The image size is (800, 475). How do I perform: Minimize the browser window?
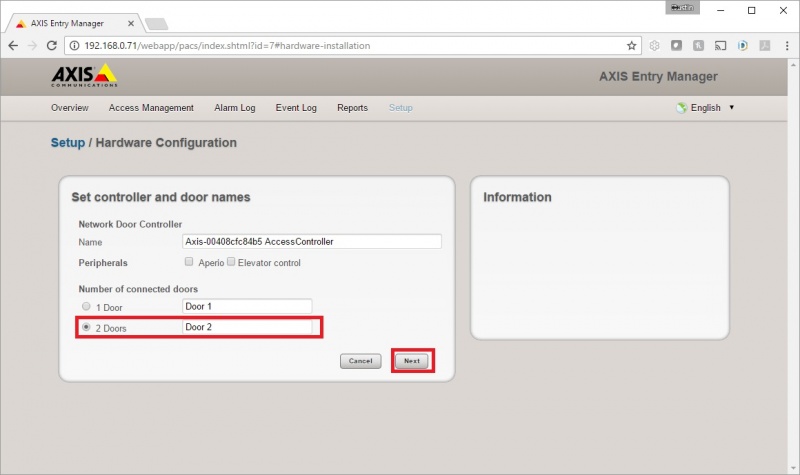click(x=720, y=10)
